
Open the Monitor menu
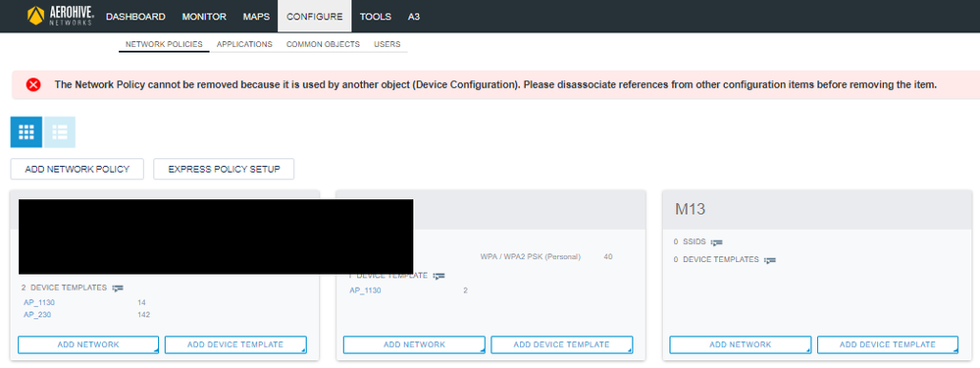click(x=204, y=17)
